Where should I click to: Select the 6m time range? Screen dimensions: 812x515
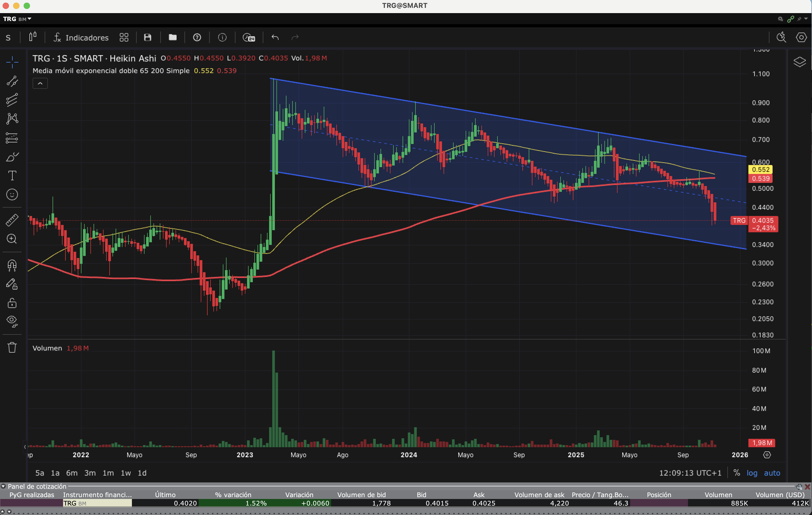[71, 473]
